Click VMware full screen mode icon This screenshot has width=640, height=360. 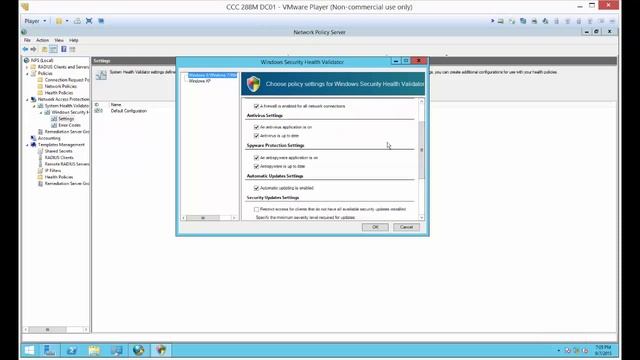point(89,21)
